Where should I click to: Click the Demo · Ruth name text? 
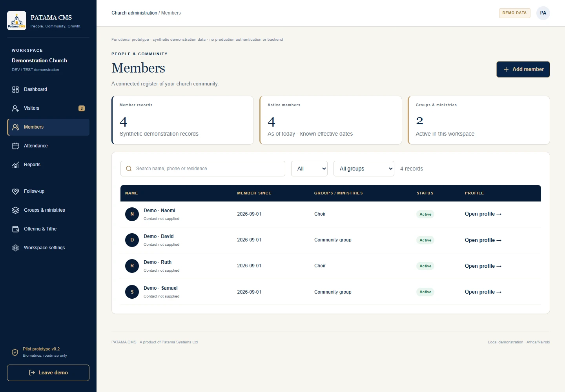click(x=157, y=262)
